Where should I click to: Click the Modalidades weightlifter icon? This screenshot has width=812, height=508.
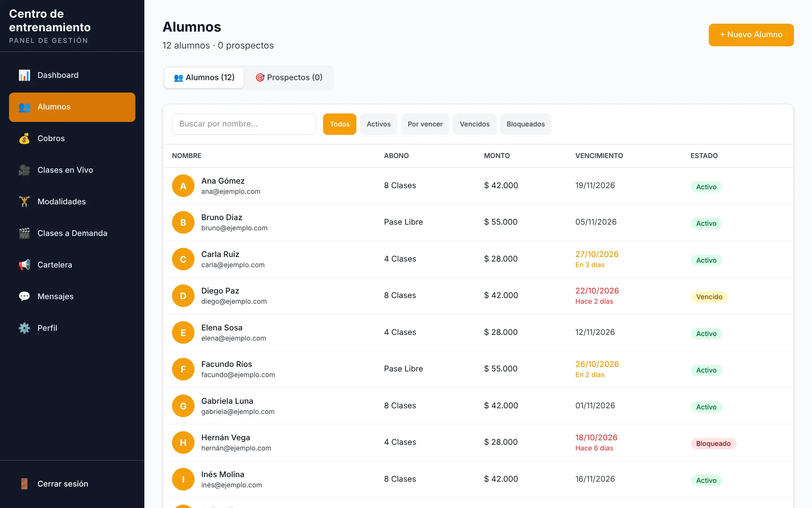click(x=24, y=202)
